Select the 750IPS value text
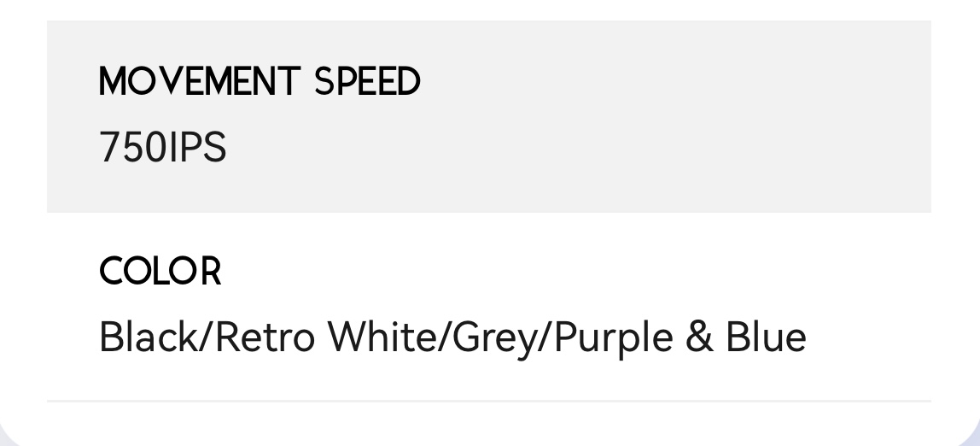 [x=162, y=148]
